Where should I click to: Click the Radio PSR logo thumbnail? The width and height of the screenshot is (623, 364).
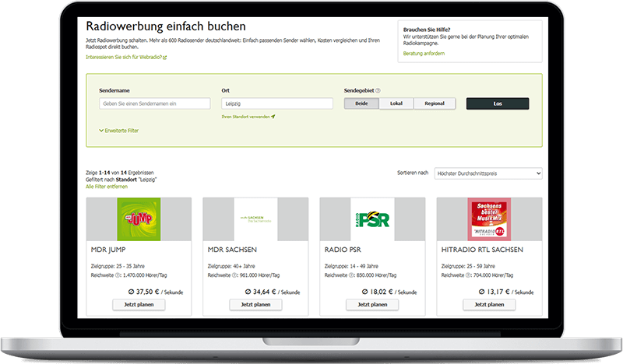372,219
